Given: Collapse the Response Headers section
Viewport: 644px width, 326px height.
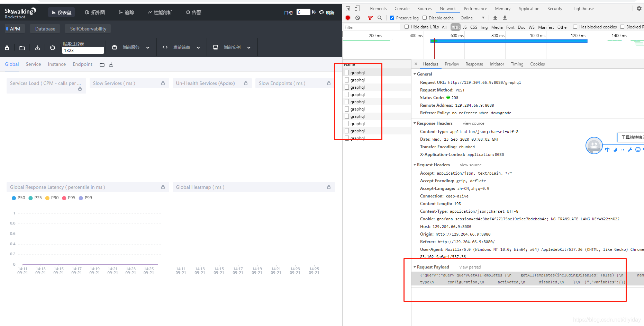Looking at the screenshot, I should point(415,123).
